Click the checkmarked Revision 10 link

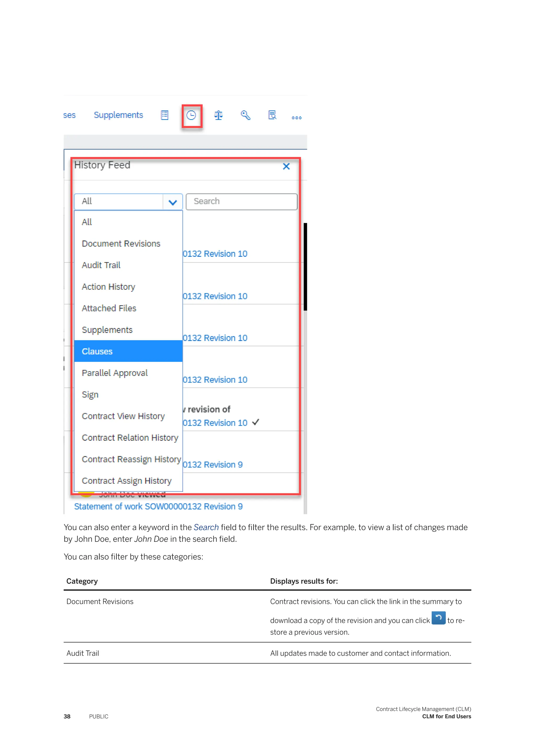215,423
